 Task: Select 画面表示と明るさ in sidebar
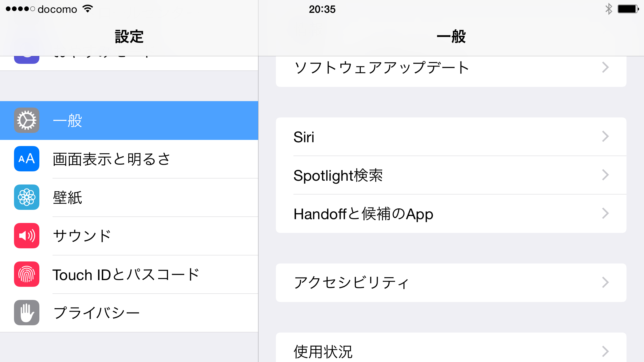coord(111,159)
